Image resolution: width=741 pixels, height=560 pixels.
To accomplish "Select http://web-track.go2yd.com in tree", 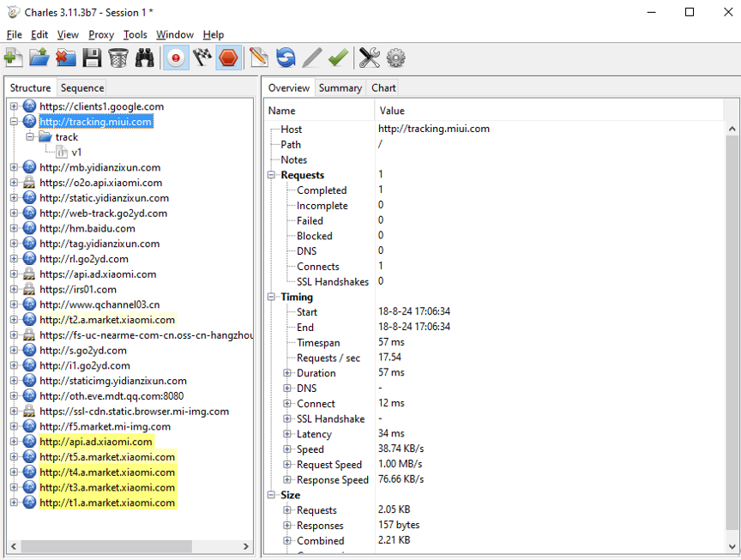I will pyautogui.click(x=103, y=214).
